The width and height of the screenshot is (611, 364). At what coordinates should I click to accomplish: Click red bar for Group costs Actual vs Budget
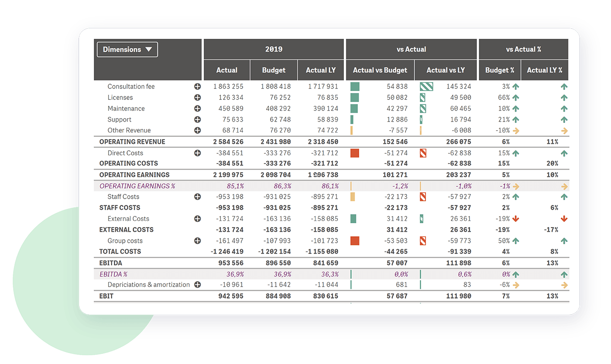coord(355,241)
